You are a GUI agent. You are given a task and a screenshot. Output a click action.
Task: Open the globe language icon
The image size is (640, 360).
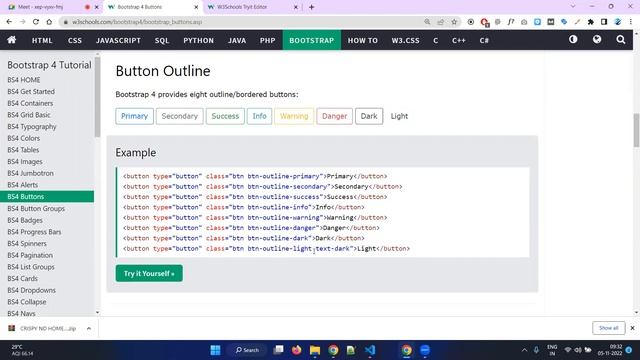coord(597,40)
